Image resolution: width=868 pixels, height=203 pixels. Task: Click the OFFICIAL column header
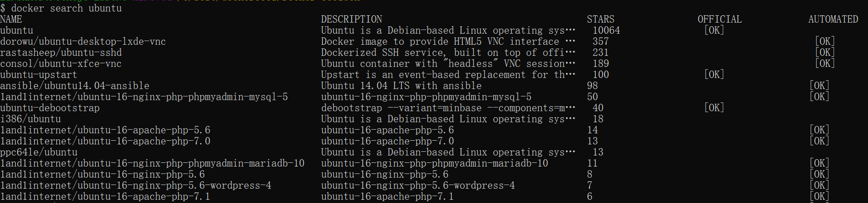pyautogui.click(x=719, y=19)
